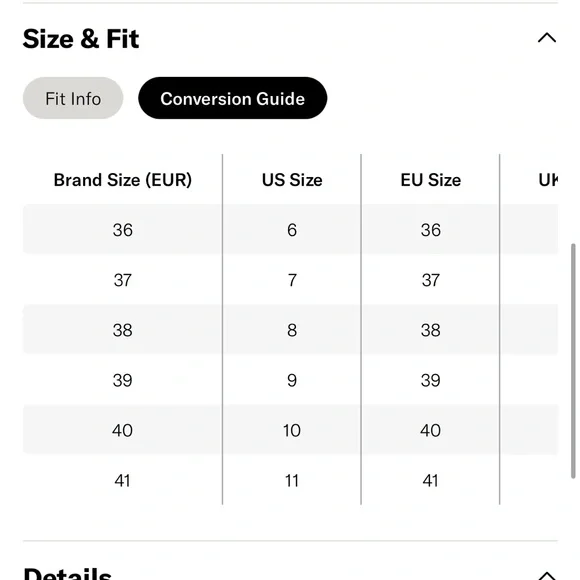Click the vertical scrollbar of size table
Viewport: 580px width, 580px height.
(573, 361)
